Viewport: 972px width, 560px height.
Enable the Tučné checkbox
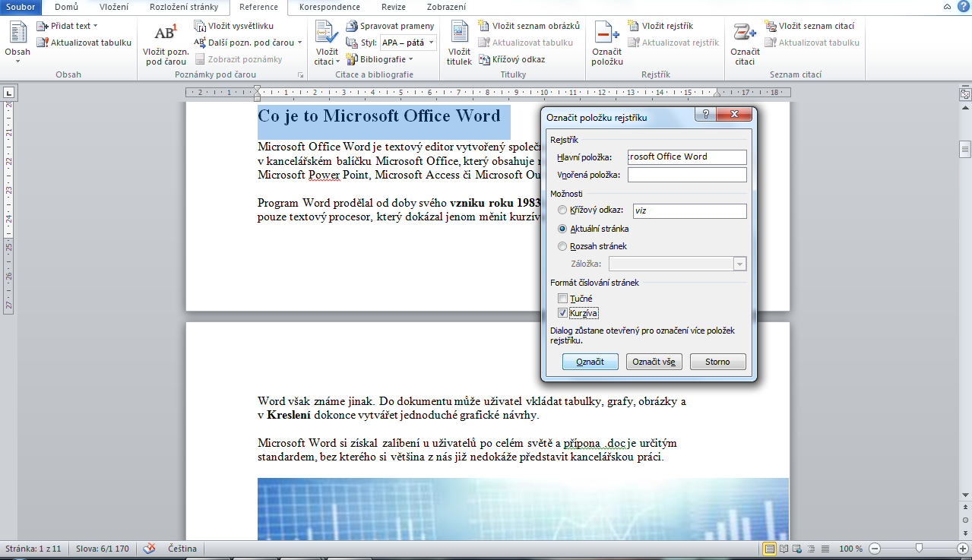tap(562, 299)
